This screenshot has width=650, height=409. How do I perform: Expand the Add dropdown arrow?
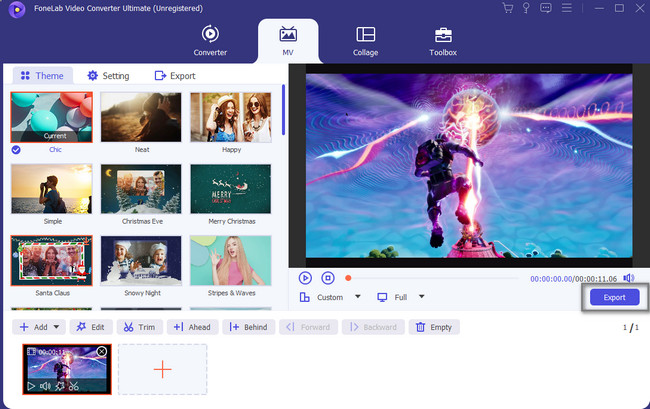(56, 327)
